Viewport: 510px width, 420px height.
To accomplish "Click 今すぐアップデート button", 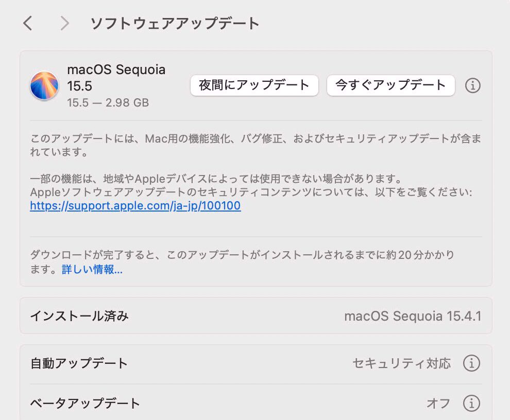I will [390, 85].
